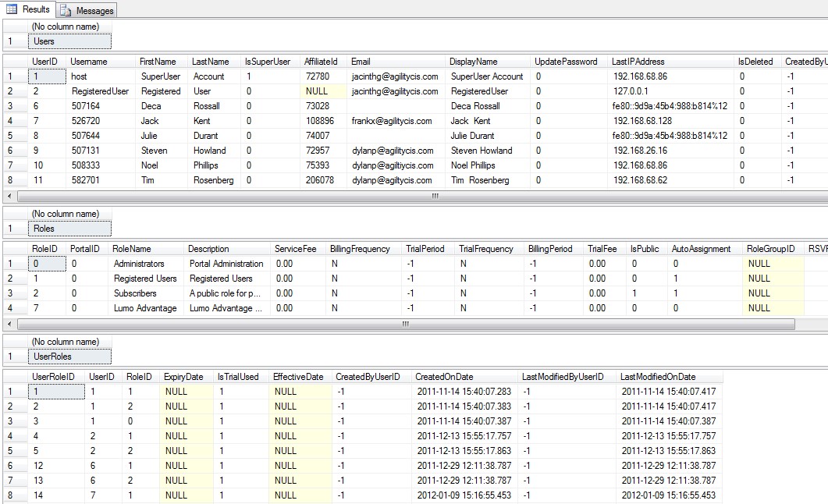Select the 'RegisteredUser' username cell

click(x=101, y=91)
